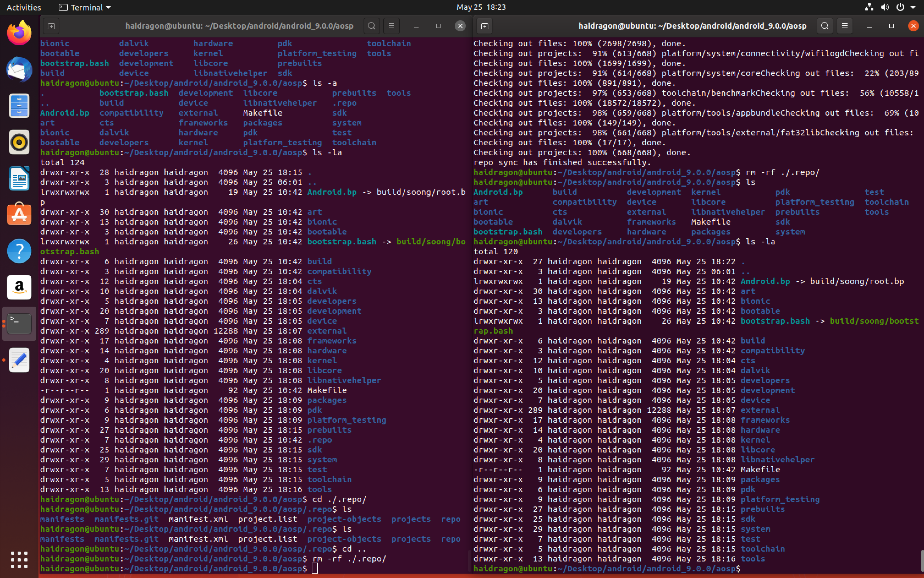Open power icon in top bar
Viewport: 924px width, 578px height.
coord(900,7)
